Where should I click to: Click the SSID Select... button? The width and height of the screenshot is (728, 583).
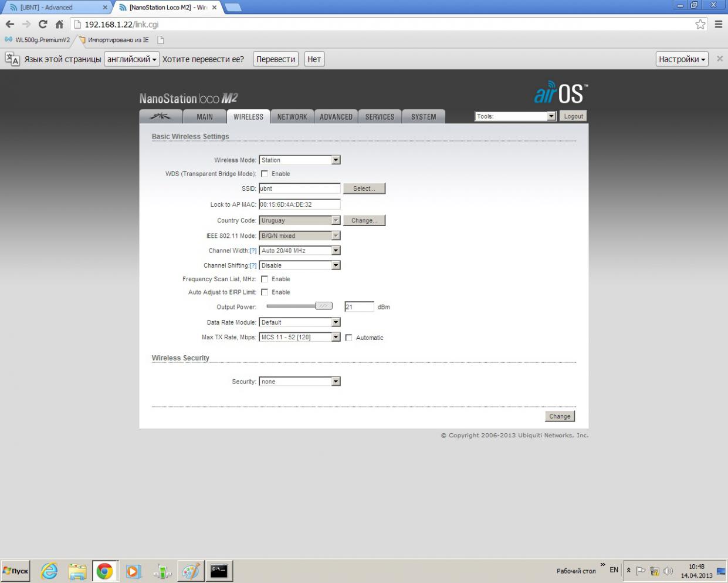point(364,188)
